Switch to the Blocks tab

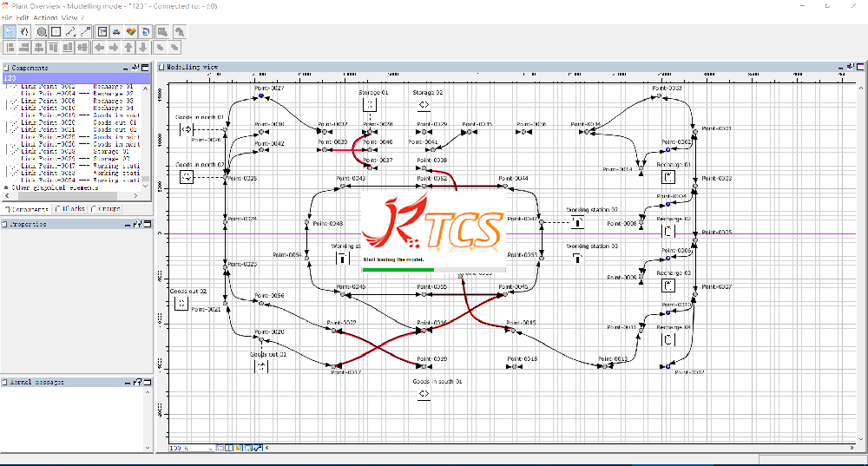click(x=69, y=208)
